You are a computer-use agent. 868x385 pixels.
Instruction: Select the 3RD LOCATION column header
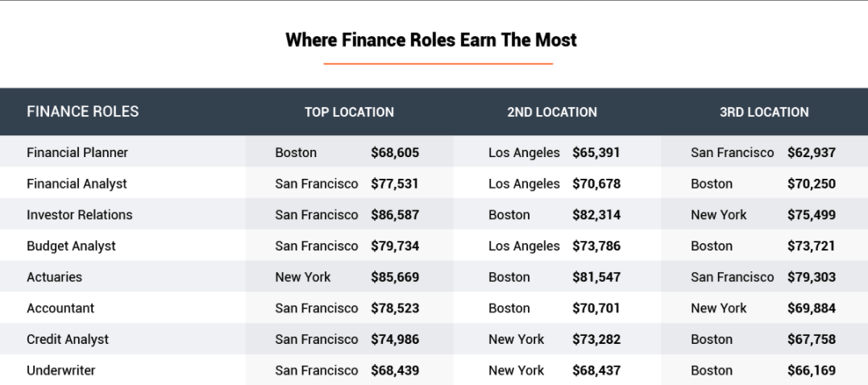pyautogui.click(x=764, y=113)
